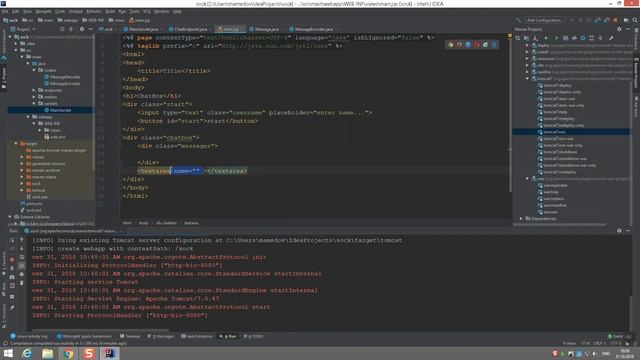Open the Messages tool window button

point(160,336)
